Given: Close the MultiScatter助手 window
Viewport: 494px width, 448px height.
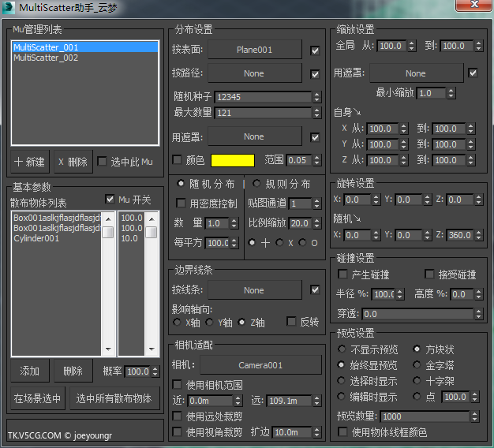Looking at the screenshot, I should (474, 5).
